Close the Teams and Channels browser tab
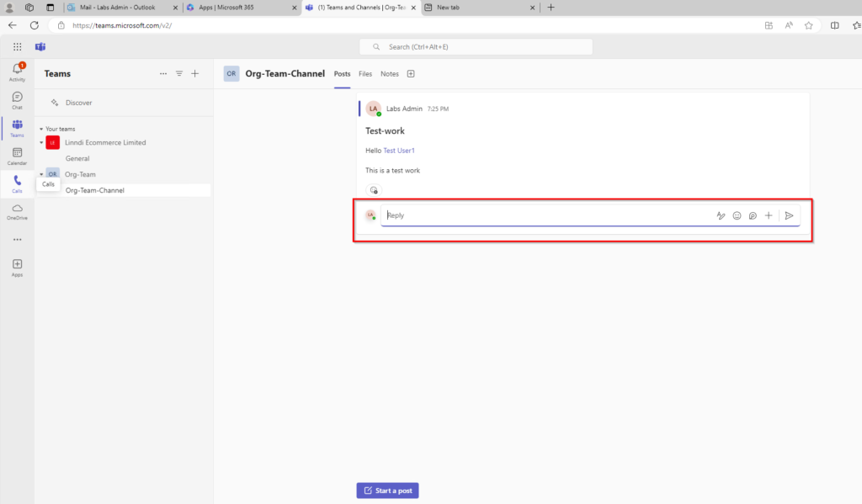 click(x=413, y=8)
